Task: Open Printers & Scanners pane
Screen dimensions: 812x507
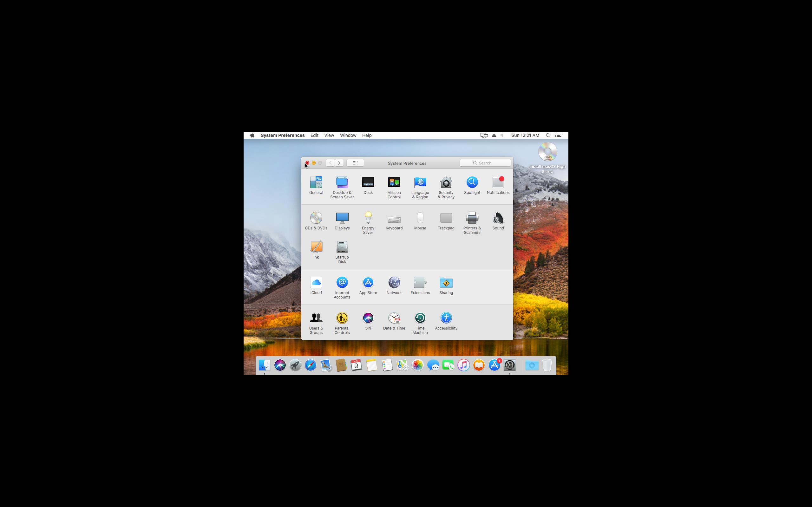Action: 472,218
